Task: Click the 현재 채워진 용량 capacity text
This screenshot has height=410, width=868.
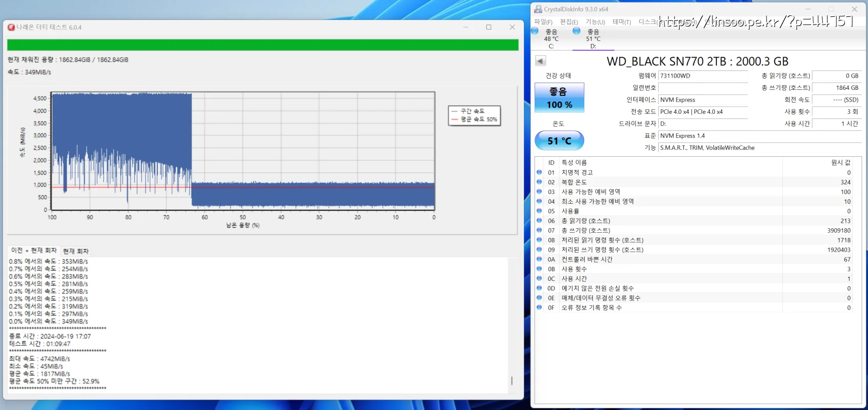Action: [68, 60]
